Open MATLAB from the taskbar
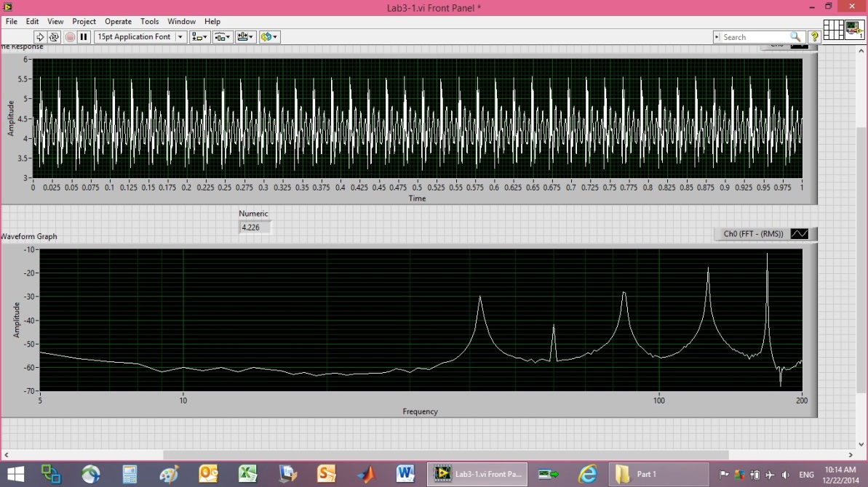Image resolution: width=868 pixels, height=487 pixels. pyautogui.click(x=366, y=474)
